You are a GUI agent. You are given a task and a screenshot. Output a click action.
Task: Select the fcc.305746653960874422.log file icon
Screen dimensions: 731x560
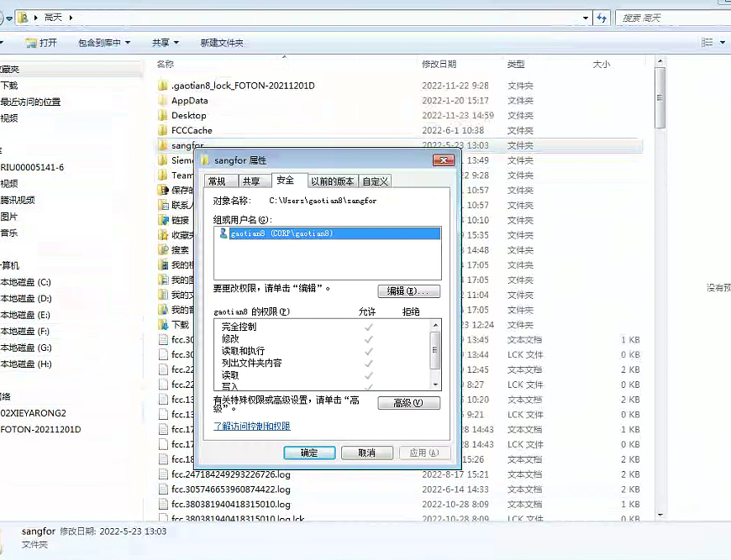(165, 489)
